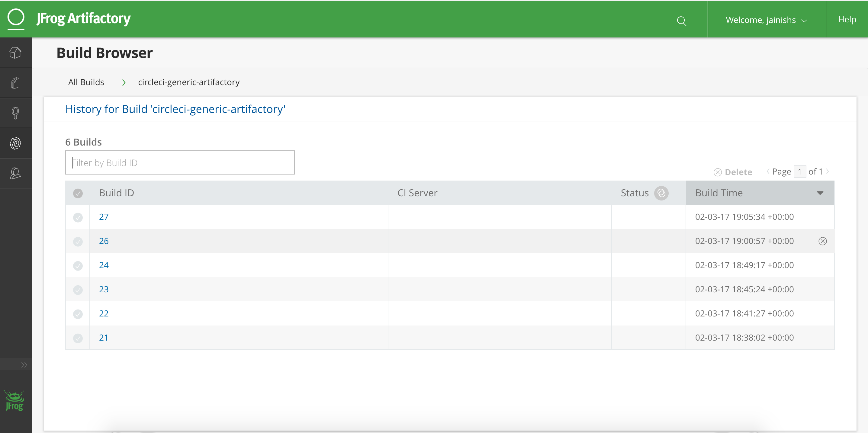Open the Welcome, jainishs user dropdown
The image size is (868, 433).
766,20
